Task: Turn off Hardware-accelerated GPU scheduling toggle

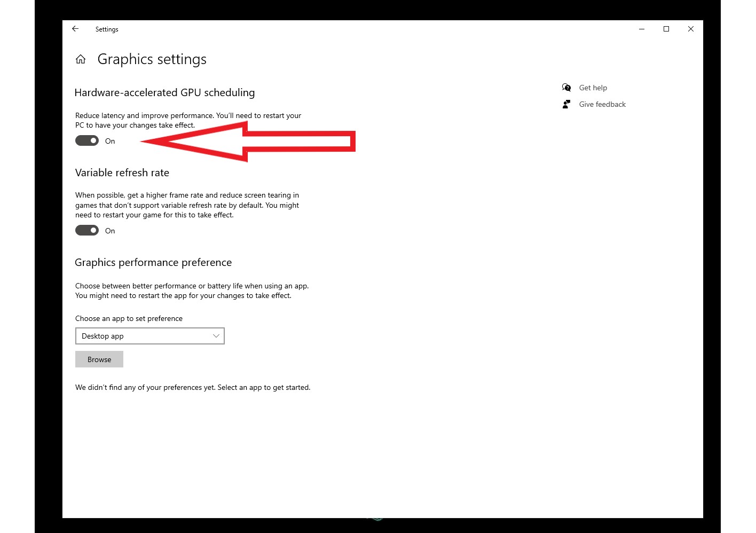Action: (x=87, y=140)
